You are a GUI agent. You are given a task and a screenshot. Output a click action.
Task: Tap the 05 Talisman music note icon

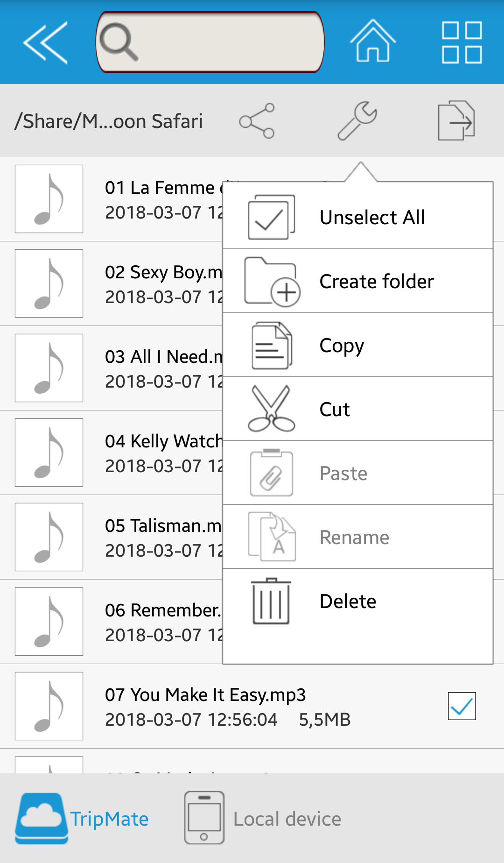pyautogui.click(x=49, y=537)
